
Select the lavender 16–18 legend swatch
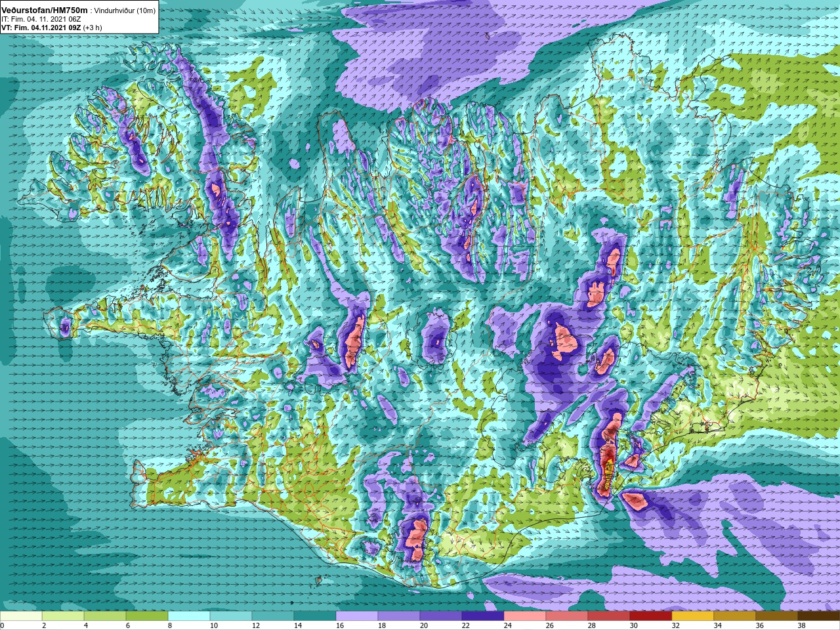tap(357, 616)
